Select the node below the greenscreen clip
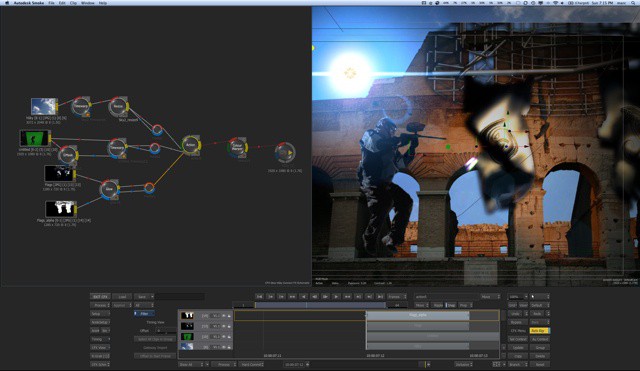Image resolution: width=640 pixels, height=371 pixels. [x=68, y=155]
